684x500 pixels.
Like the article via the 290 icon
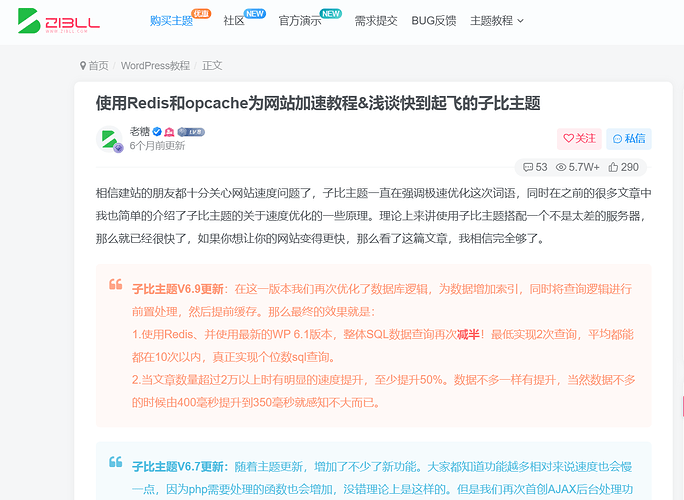612,167
